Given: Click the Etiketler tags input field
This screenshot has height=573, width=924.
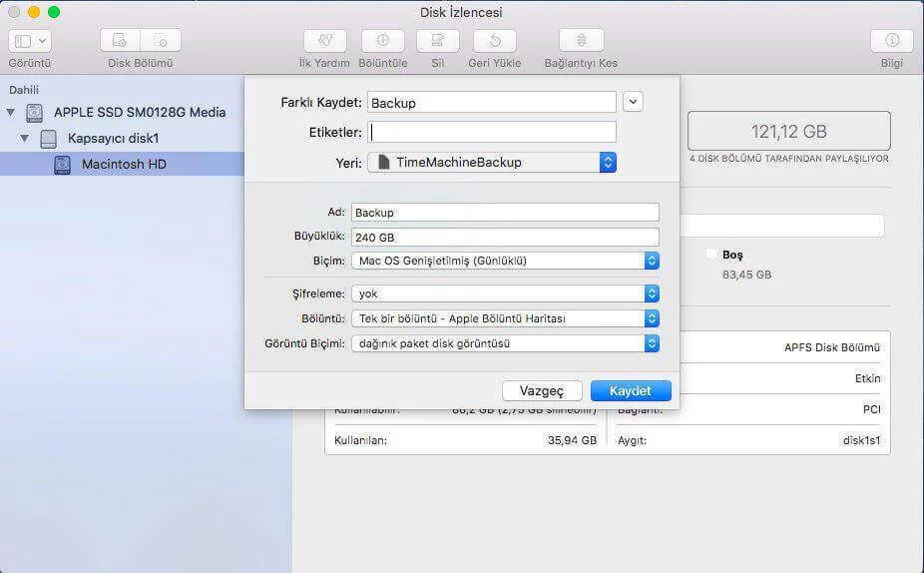Looking at the screenshot, I should coord(492,132).
